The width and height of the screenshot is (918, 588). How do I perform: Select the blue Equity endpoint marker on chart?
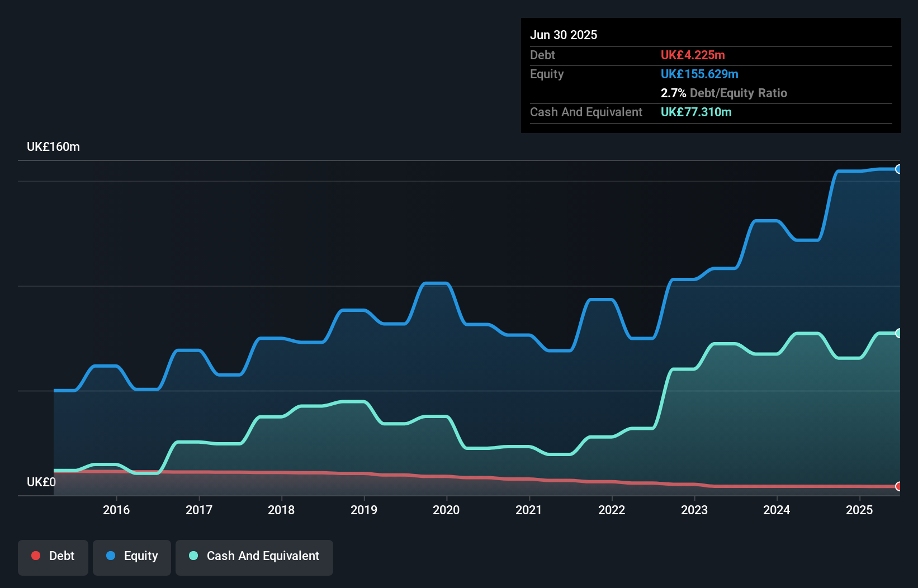pyautogui.click(x=898, y=169)
